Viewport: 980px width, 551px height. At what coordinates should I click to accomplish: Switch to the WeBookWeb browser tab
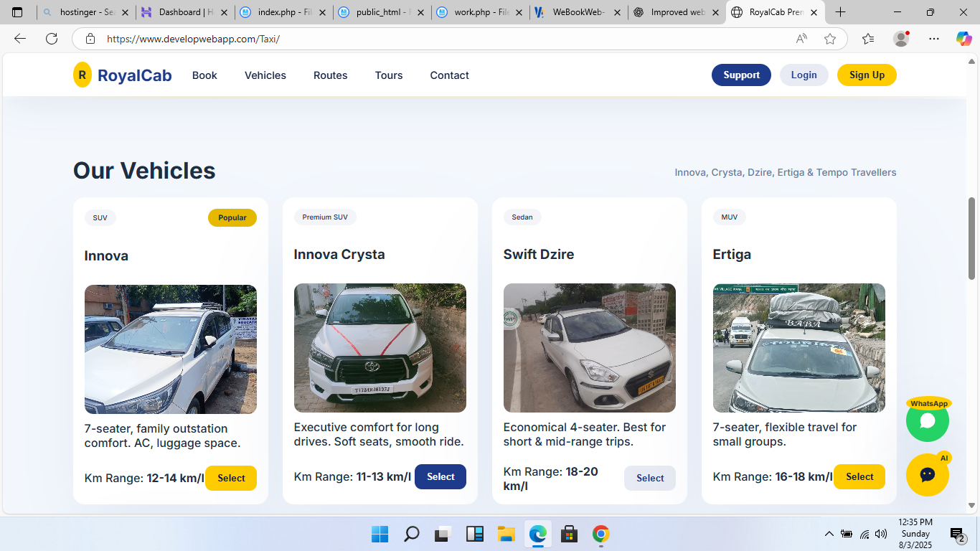click(578, 12)
